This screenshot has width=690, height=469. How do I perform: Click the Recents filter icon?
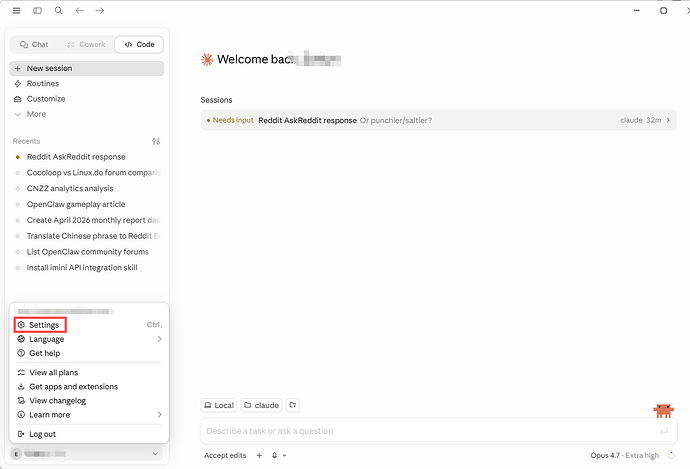[x=156, y=141]
